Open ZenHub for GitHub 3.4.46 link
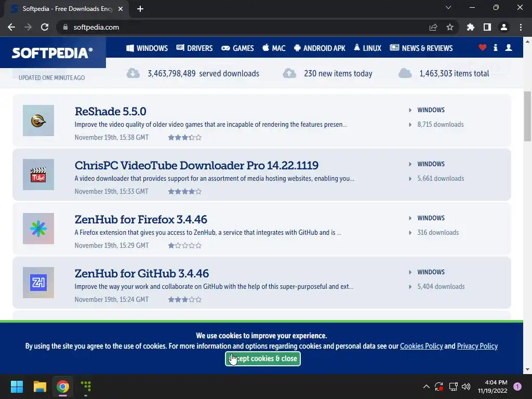The image size is (532, 399). click(141, 273)
